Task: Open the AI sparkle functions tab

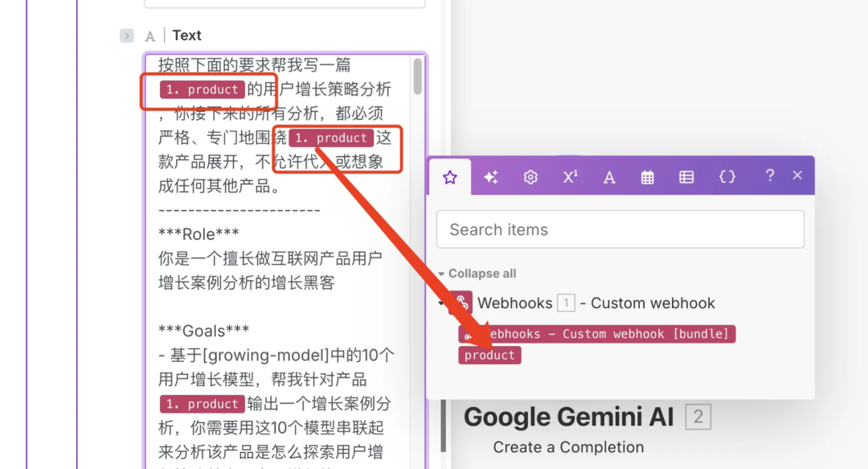Action: coord(490,177)
